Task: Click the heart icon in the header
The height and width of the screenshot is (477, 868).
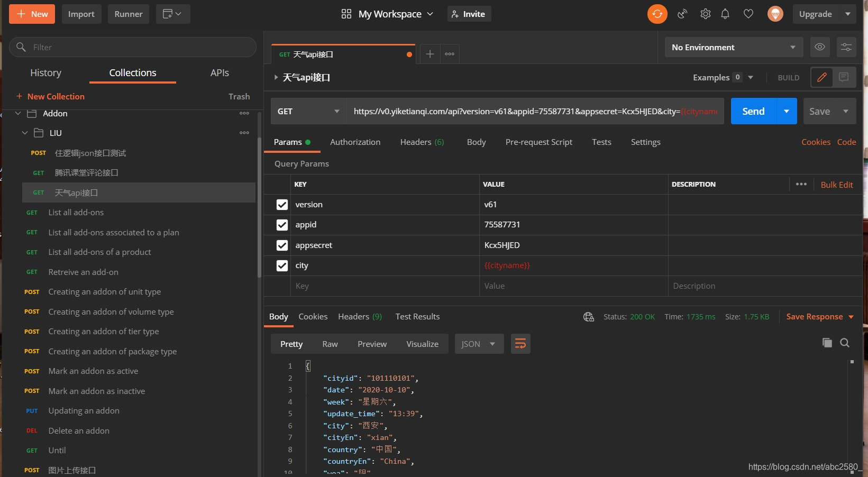Action: [x=748, y=14]
